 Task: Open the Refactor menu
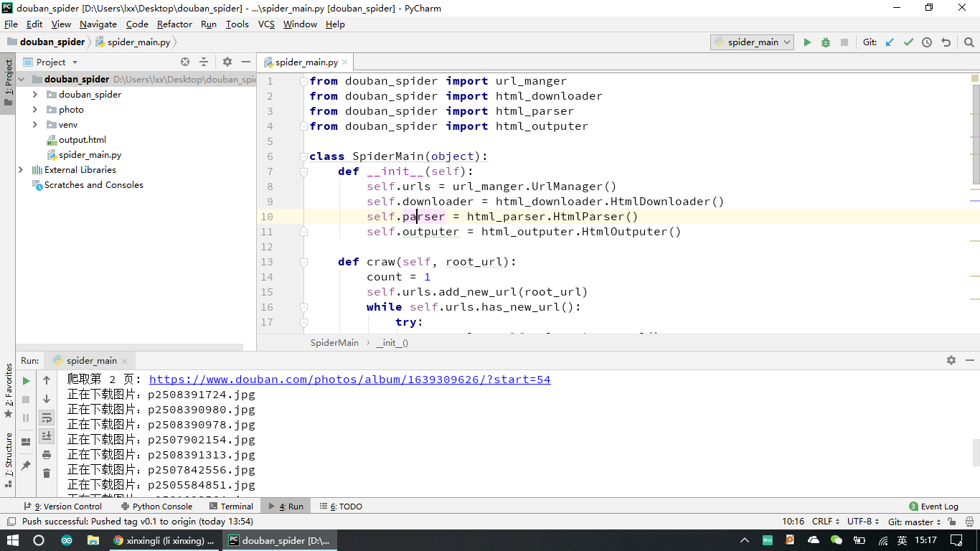click(x=174, y=24)
